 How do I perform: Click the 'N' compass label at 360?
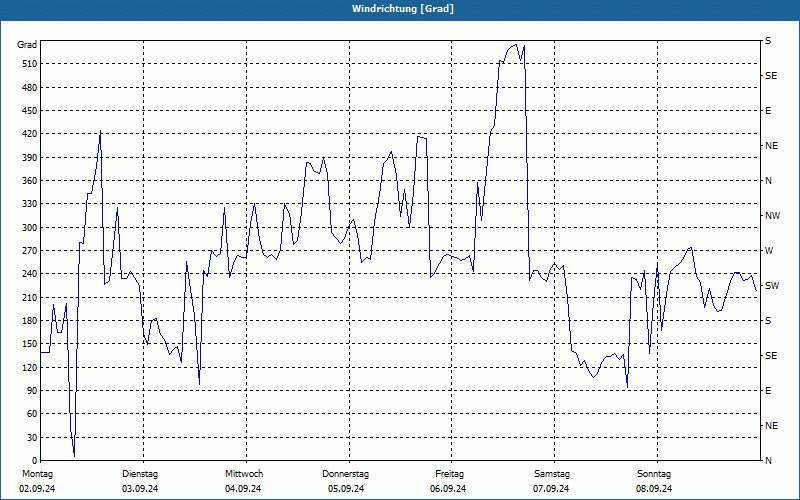[x=768, y=181]
